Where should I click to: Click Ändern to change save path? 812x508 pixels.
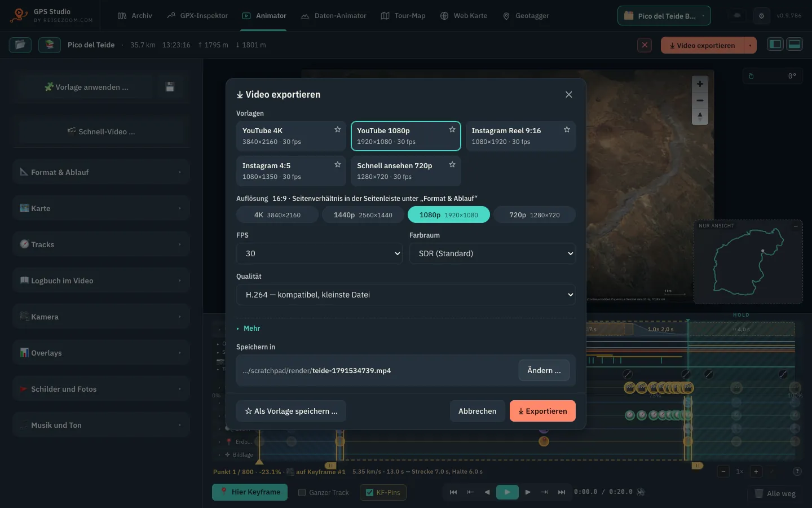[x=544, y=370]
